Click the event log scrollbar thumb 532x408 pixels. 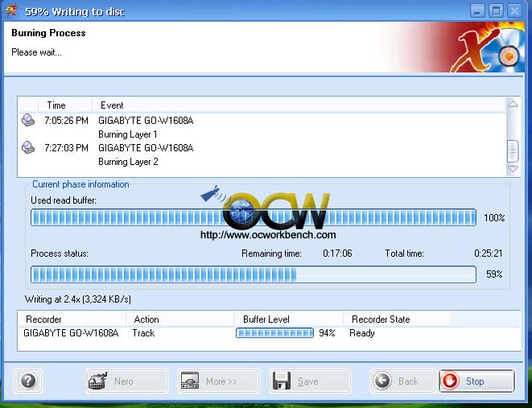pyautogui.click(x=513, y=151)
